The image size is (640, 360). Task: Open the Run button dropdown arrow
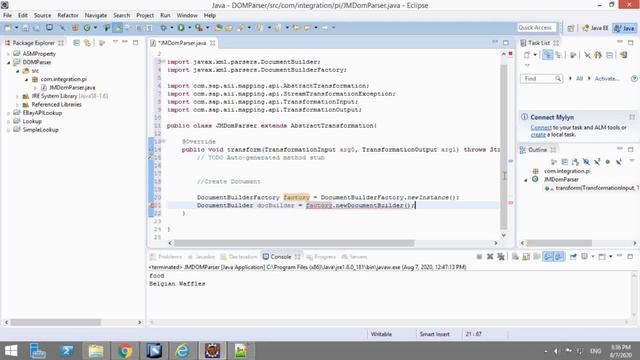[x=189, y=28]
